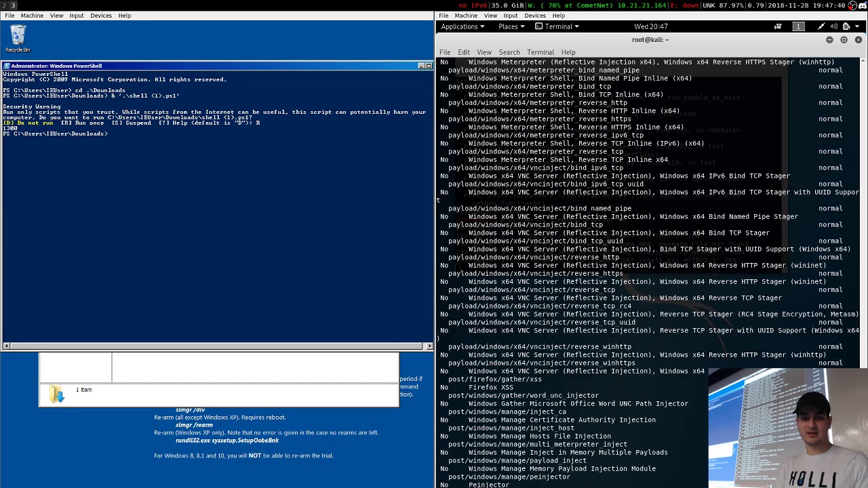This screenshot has width=868, height=488.
Task: Open Help menu in Kali terminal
Action: coord(568,52)
